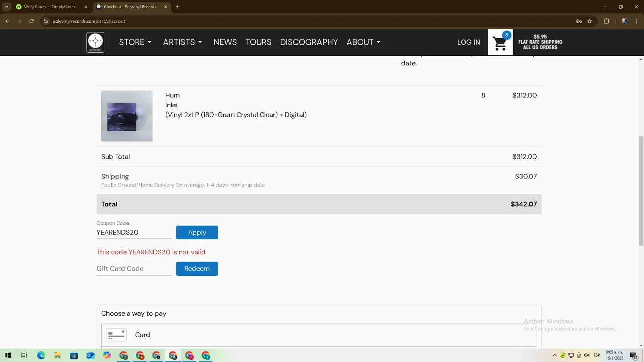Launch Microsoft Edge from the taskbar
Viewport: 644px width, 362px height.
point(41,356)
